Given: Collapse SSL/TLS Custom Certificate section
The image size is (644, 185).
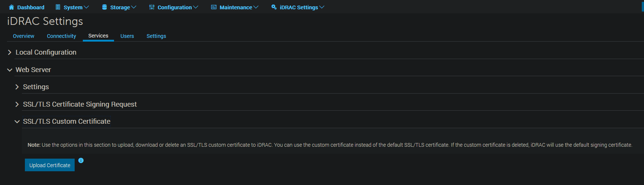Looking at the screenshot, I should (x=17, y=121).
